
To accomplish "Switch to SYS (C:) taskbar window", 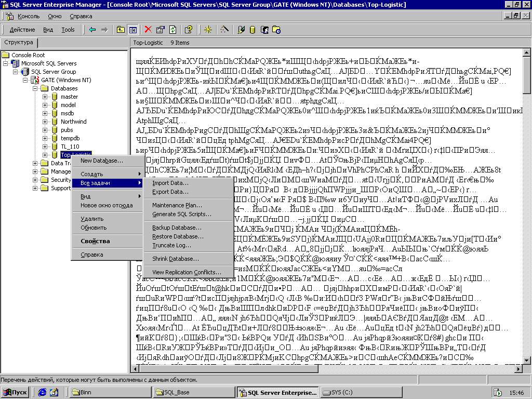I will 361,393.
